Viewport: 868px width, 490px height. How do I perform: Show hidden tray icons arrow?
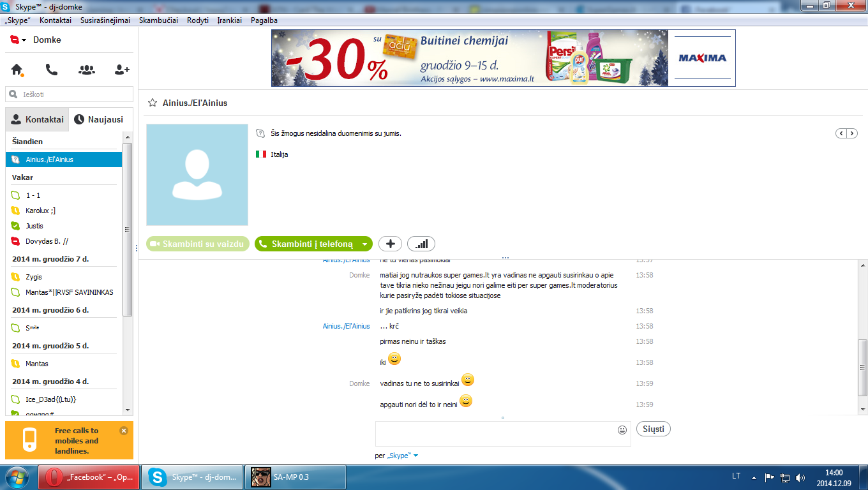pyautogui.click(x=754, y=477)
